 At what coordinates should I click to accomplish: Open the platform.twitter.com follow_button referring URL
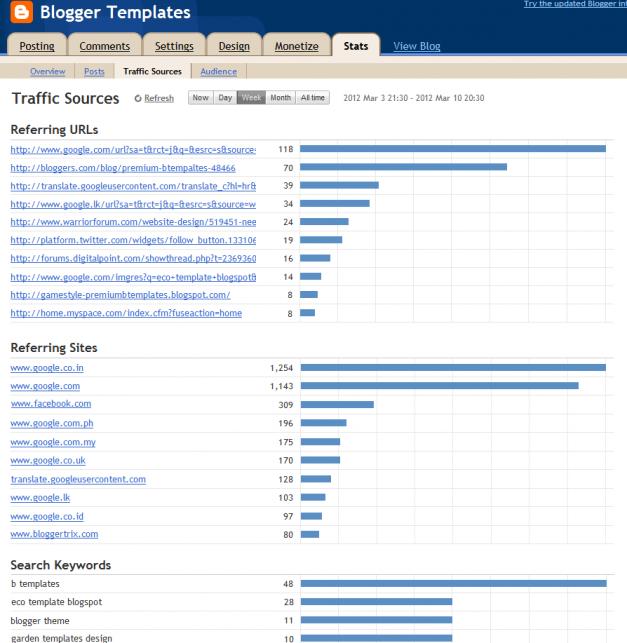[133, 240]
